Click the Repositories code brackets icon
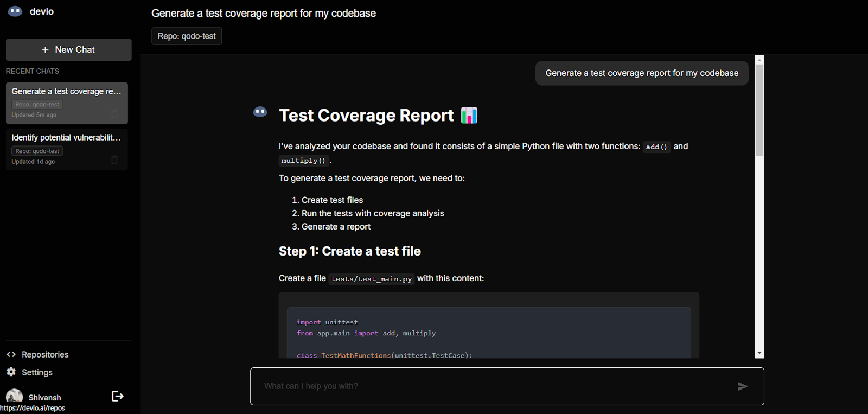 (11, 354)
